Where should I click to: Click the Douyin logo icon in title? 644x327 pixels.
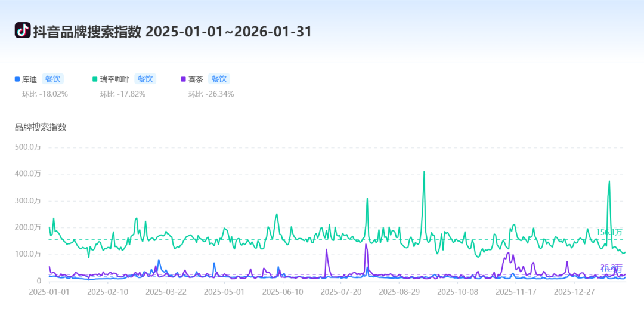(x=23, y=30)
